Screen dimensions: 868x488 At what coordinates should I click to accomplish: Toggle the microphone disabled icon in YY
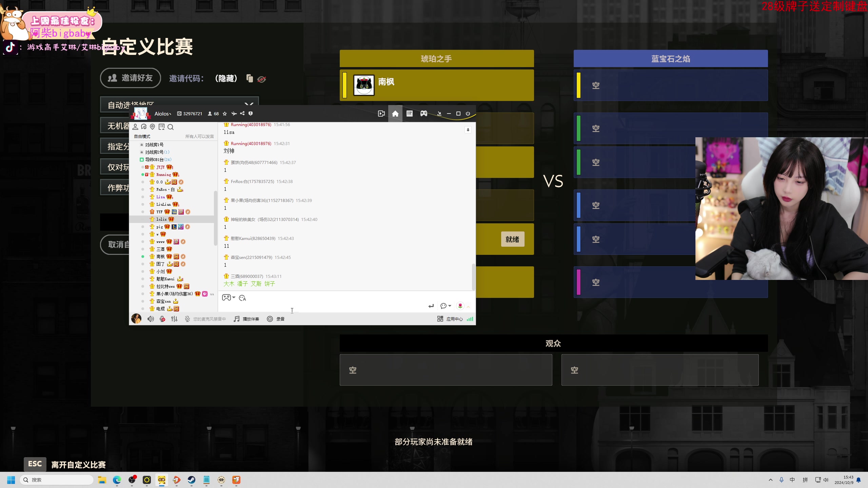tap(162, 319)
